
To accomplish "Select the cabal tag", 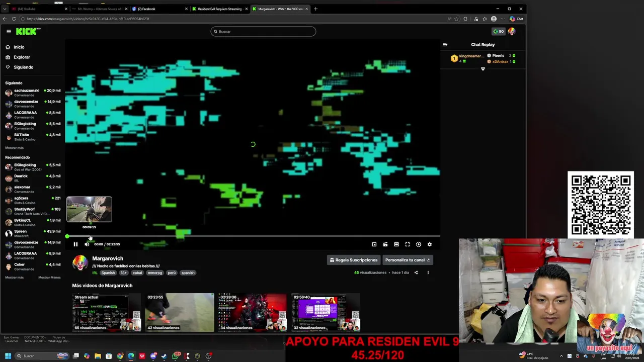I will (137, 273).
